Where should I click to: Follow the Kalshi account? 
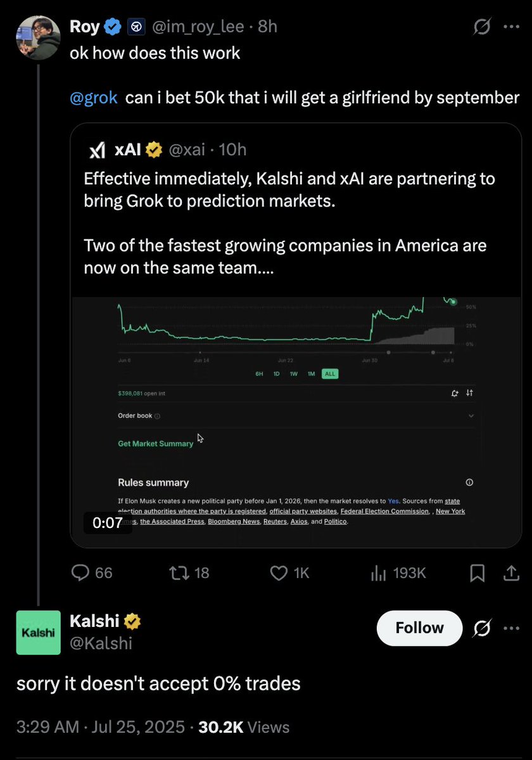[x=419, y=628]
